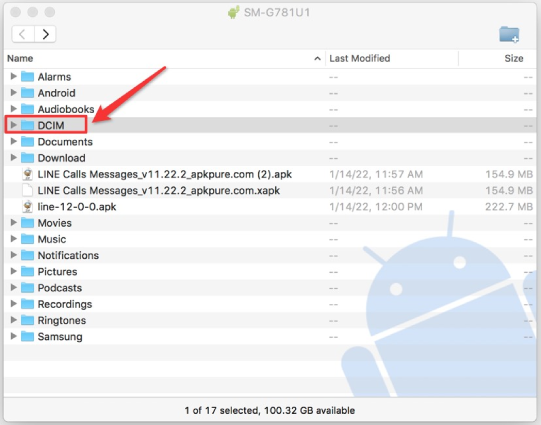Sort by the Name column header
The height and width of the screenshot is (425, 541).
click(20, 58)
